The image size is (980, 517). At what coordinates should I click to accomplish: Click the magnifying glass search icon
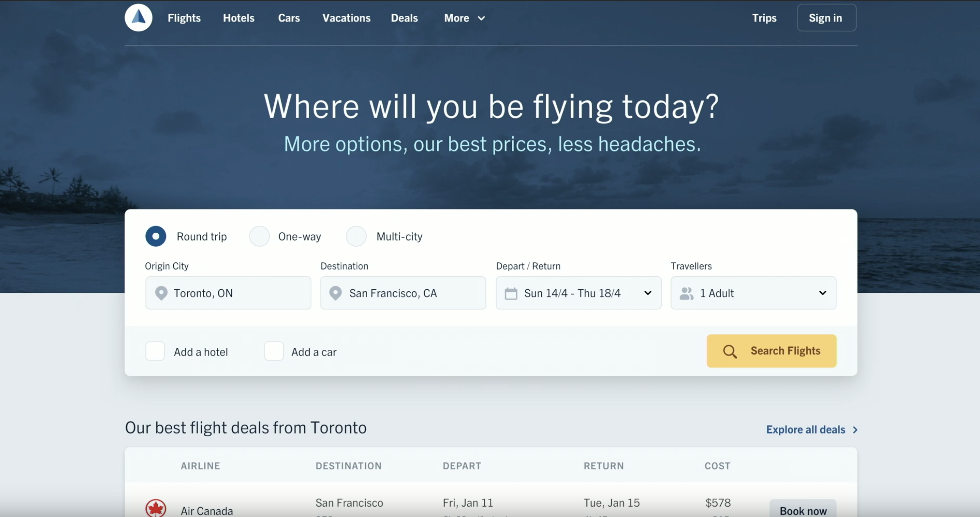[729, 352]
